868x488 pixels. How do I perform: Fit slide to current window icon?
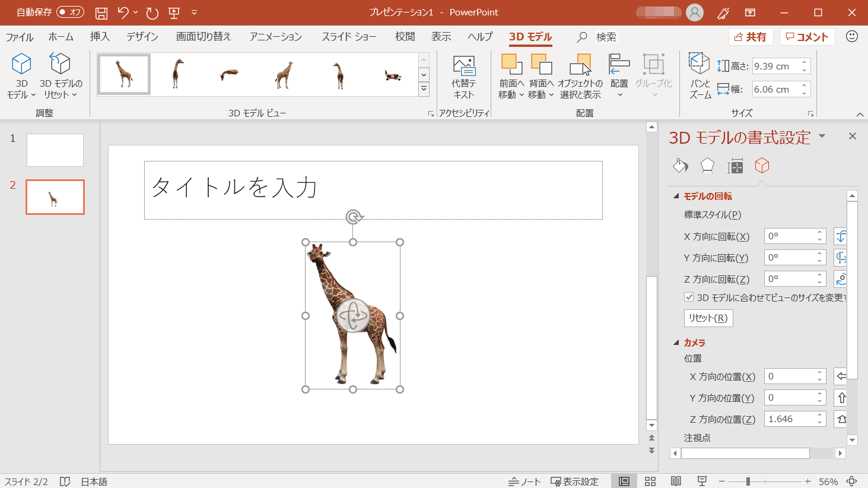pyautogui.click(x=852, y=481)
